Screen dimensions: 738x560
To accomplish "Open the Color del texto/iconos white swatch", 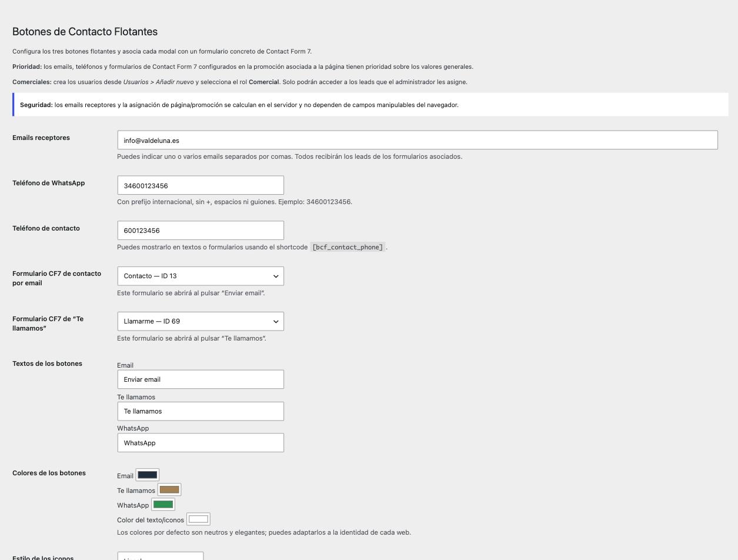I will tap(198, 519).
